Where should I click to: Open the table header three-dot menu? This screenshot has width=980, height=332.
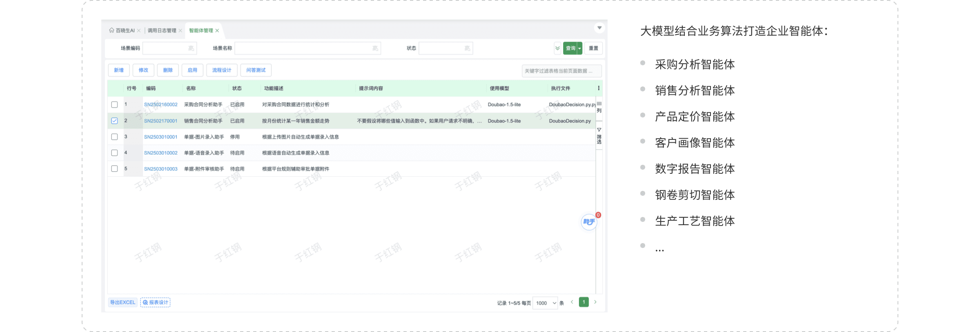click(599, 88)
